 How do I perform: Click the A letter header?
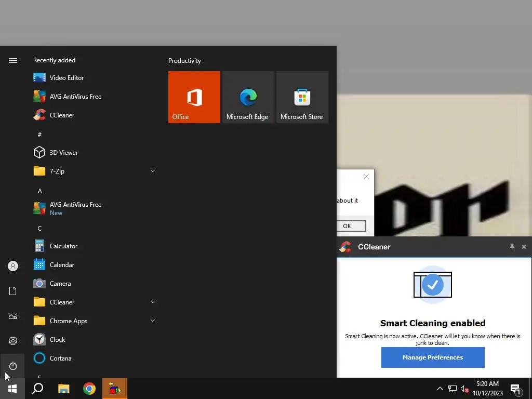(39, 191)
